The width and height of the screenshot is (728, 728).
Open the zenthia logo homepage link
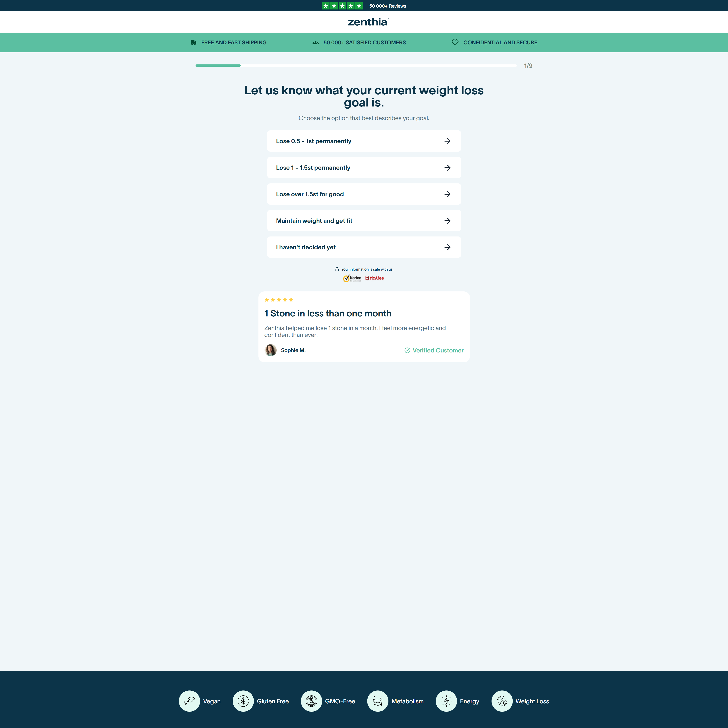pyautogui.click(x=367, y=22)
